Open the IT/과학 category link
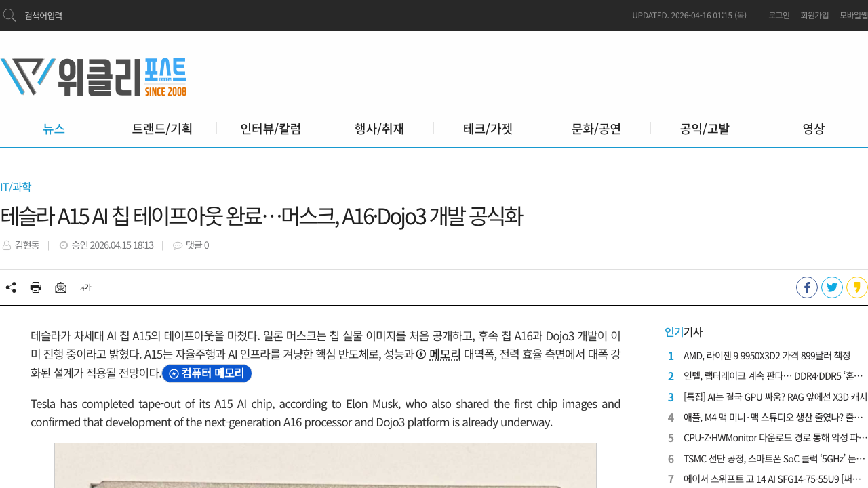The image size is (868, 488). (16, 187)
